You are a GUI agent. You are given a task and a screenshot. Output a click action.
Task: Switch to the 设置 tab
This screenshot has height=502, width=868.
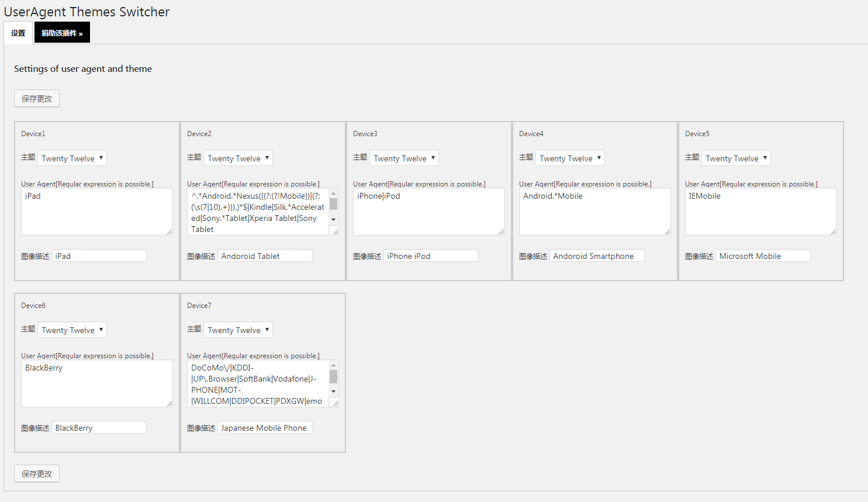[x=18, y=33]
